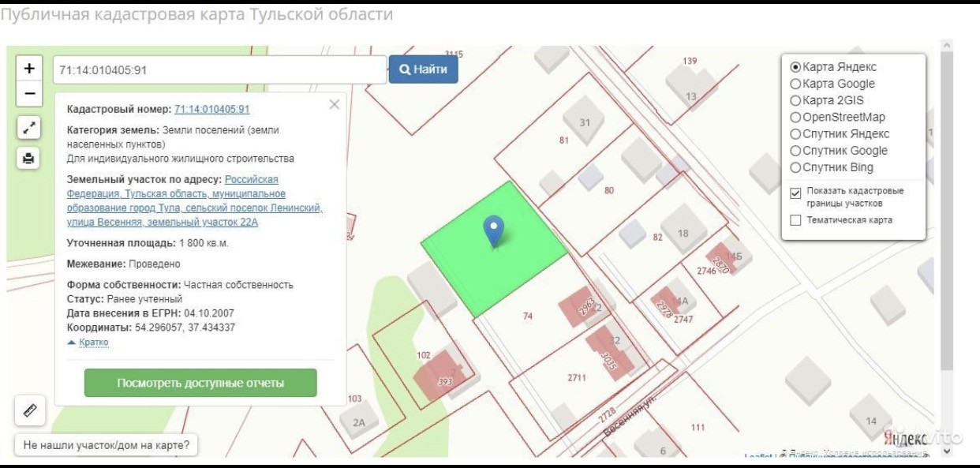Click building number 13 on map
The image size is (980, 468).
(x=691, y=96)
